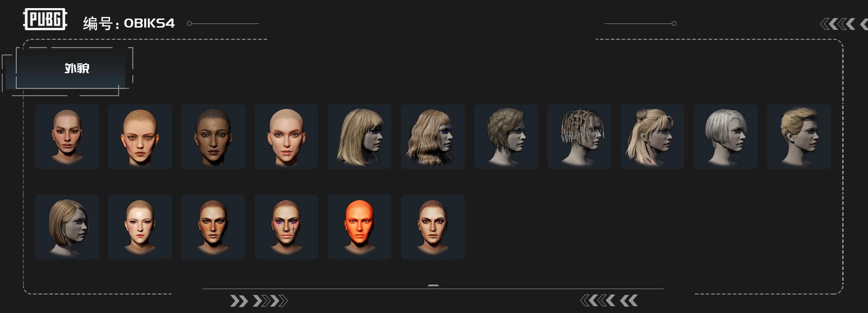
Task: Click the bottom-left right-pointing chevron arrows
Action: tap(259, 301)
